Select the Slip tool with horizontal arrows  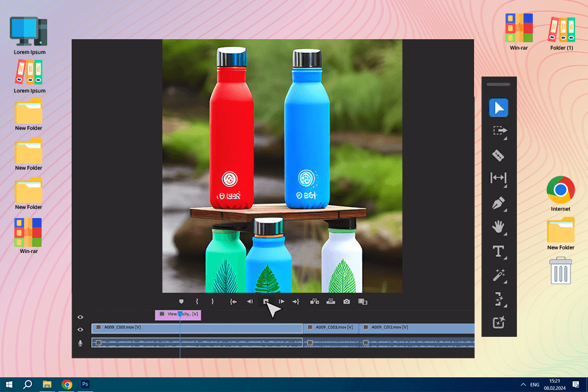(499, 178)
